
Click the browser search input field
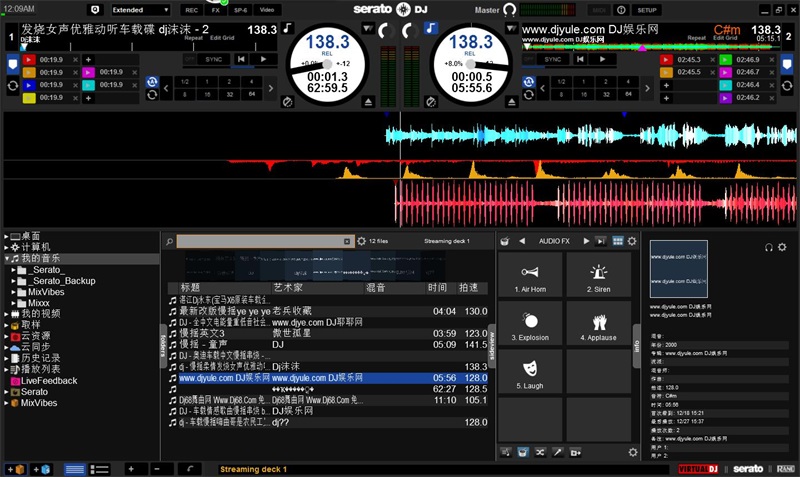[x=260, y=241]
